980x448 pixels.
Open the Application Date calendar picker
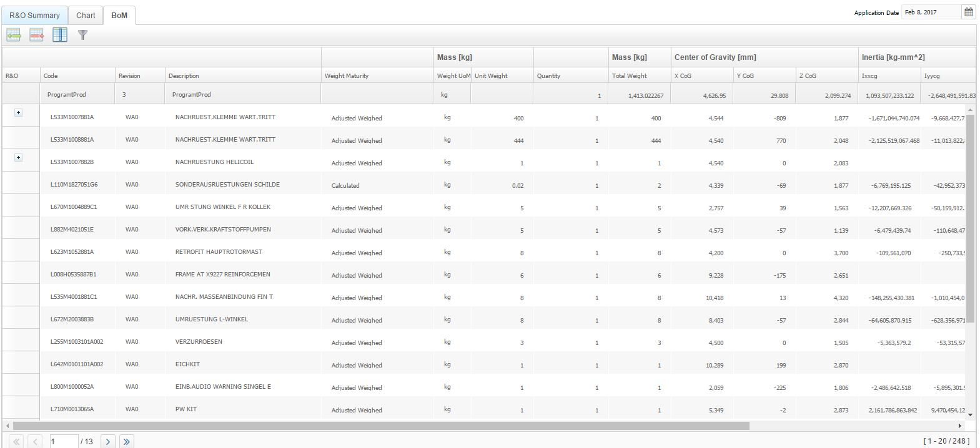969,12
